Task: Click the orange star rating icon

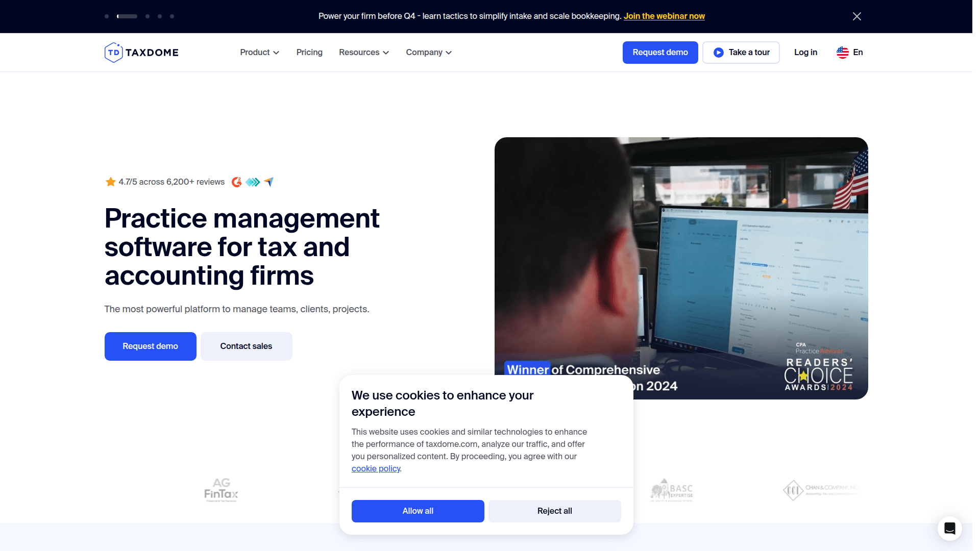Action: click(x=110, y=182)
